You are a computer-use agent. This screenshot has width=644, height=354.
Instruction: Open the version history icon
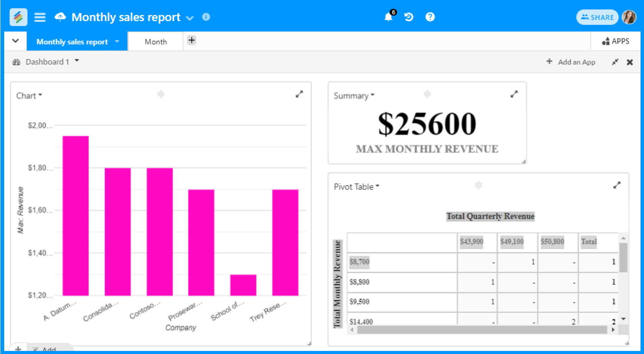(x=409, y=17)
